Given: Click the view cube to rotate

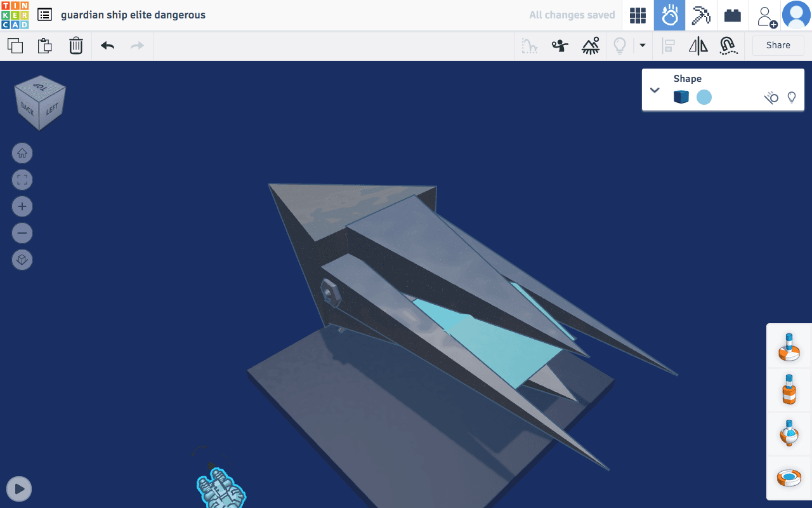Looking at the screenshot, I should coord(40,103).
